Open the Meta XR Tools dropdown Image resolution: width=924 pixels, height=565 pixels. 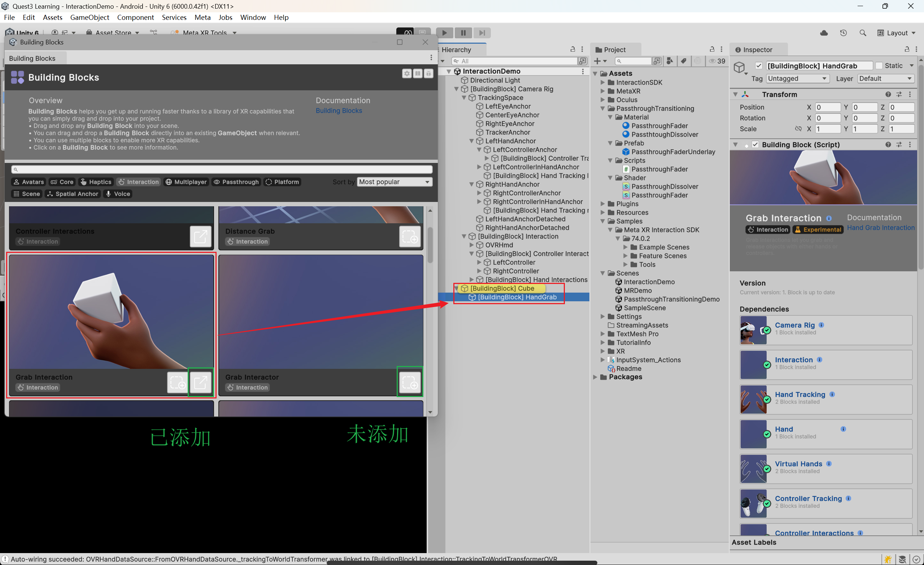(x=204, y=33)
